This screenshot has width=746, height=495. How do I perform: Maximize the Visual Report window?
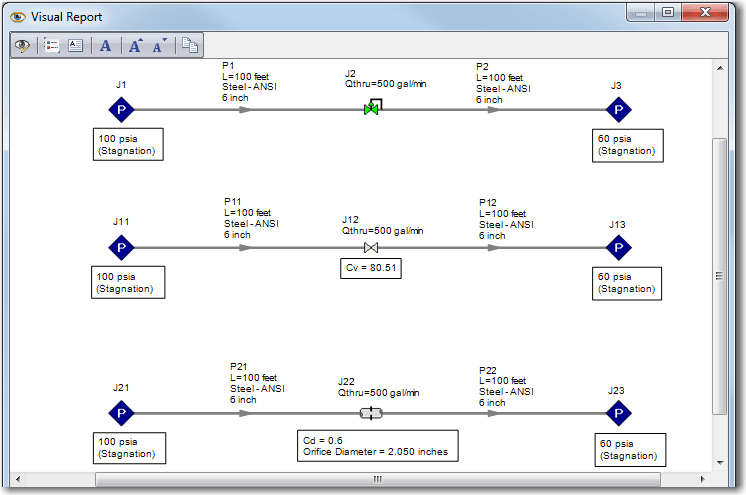pyautogui.click(x=668, y=12)
